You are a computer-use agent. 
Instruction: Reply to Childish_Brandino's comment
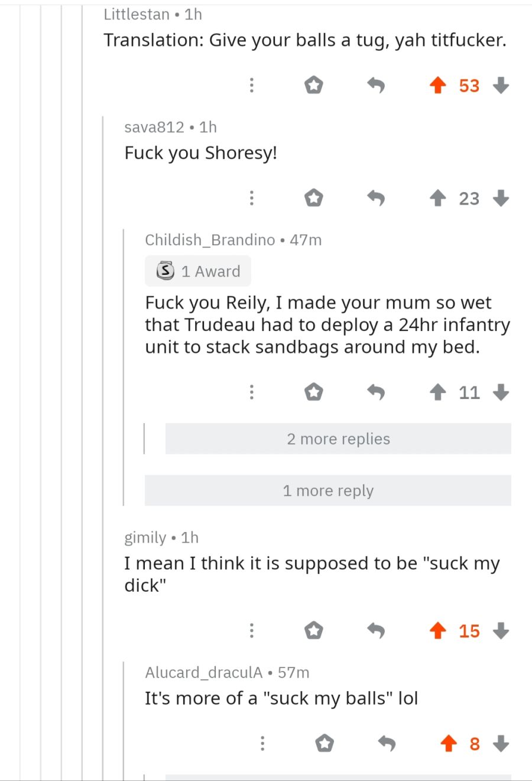point(376,393)
